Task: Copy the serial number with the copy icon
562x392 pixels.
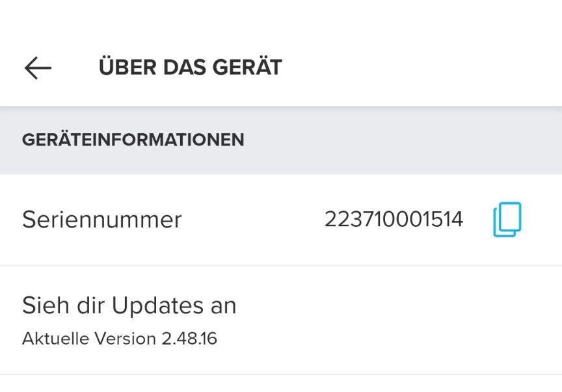Action: [507, 220]
